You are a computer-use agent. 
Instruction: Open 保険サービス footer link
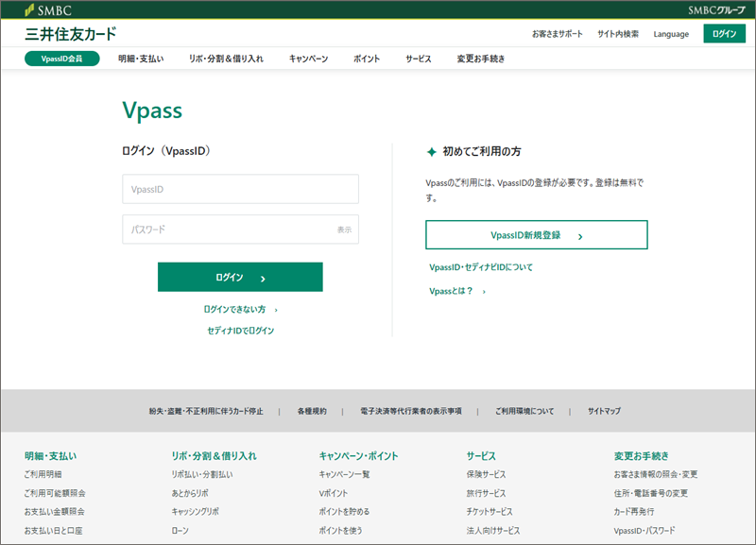pos(486,475)
